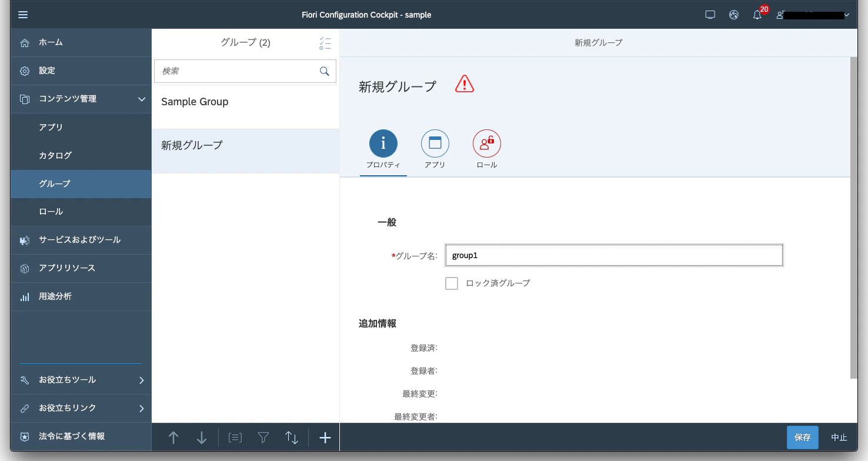Open サービスおよびツール in sidebar

[x=81, y=240]
